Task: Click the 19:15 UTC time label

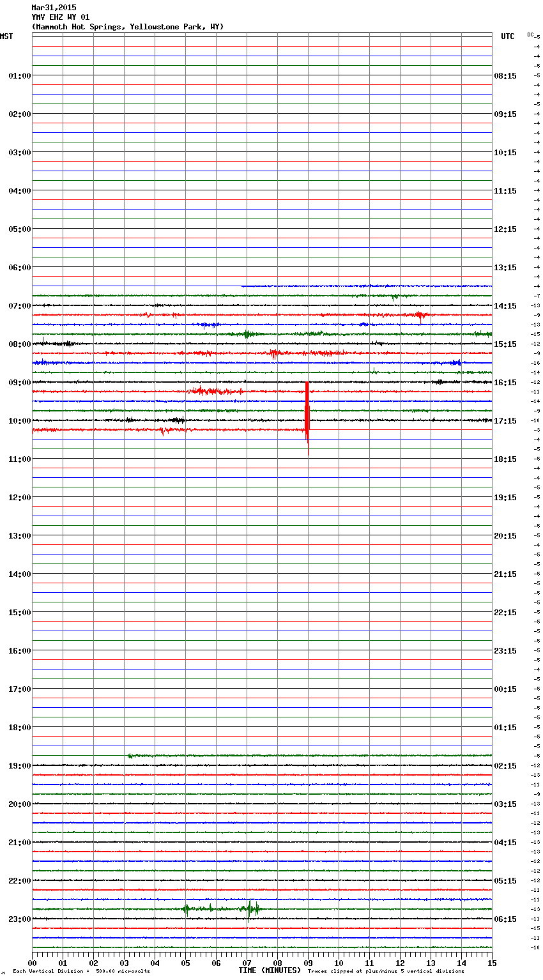Action: 505,498
